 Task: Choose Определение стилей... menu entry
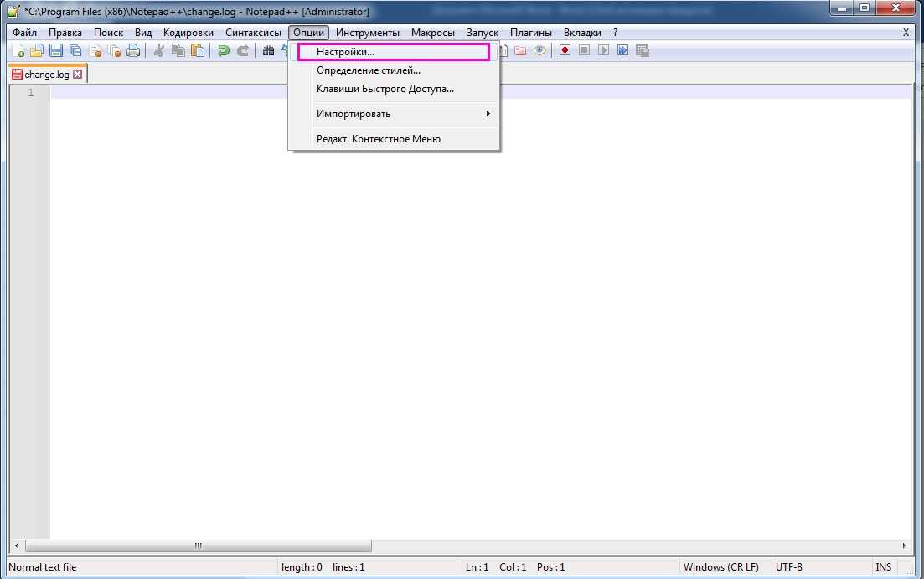point(369,70)
